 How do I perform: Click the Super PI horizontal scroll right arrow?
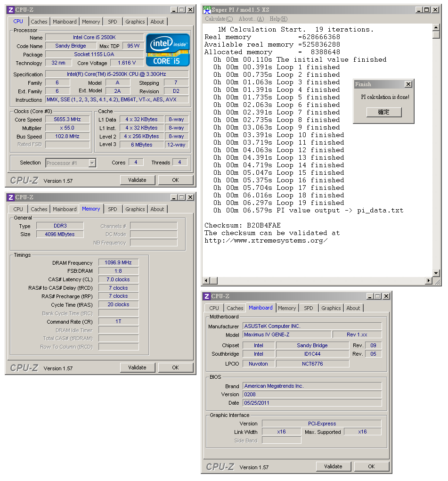click(429, 280)
